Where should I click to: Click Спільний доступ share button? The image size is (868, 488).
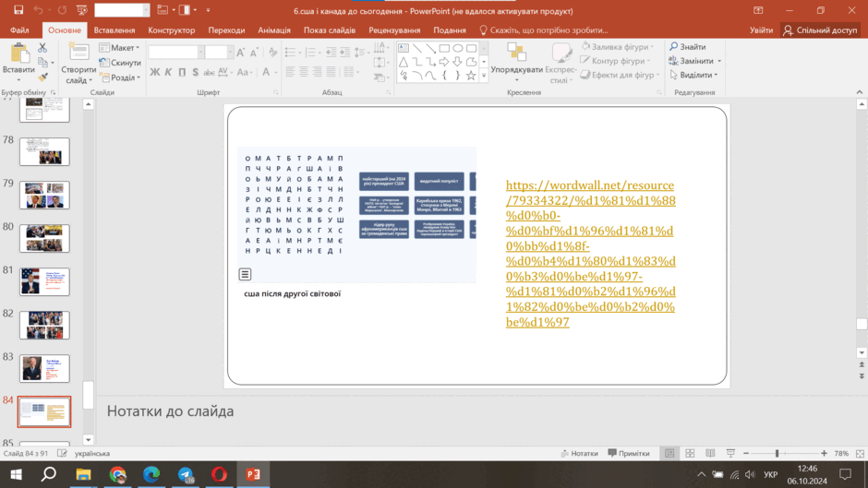pyautogui.click(x=820, y=30)
